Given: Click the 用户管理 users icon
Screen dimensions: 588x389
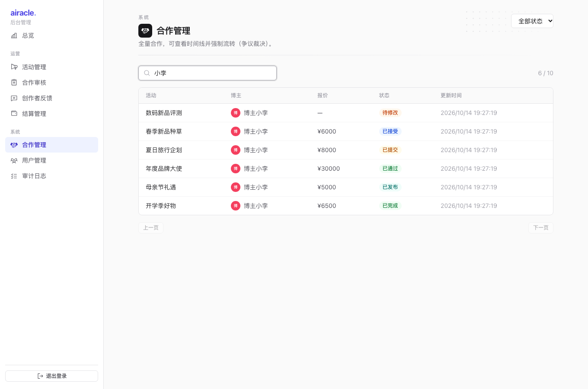Looking at the screenshot, I should point(14,160).
